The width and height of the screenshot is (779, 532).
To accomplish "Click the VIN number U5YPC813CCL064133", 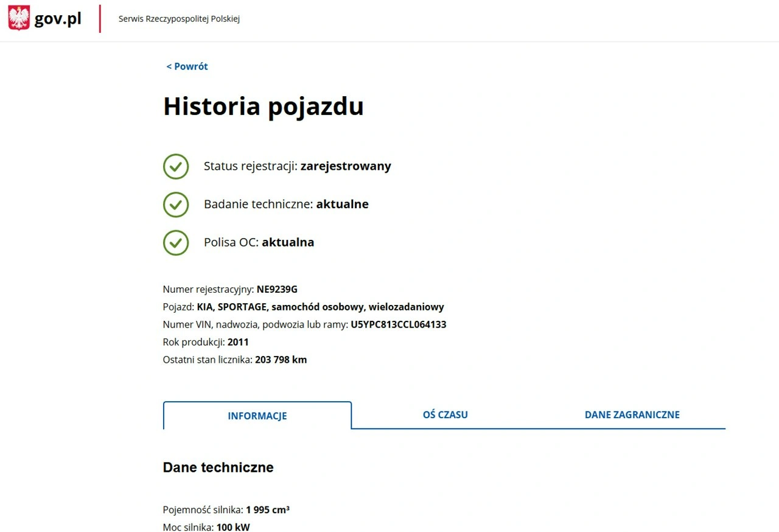I will pos(398,324).
